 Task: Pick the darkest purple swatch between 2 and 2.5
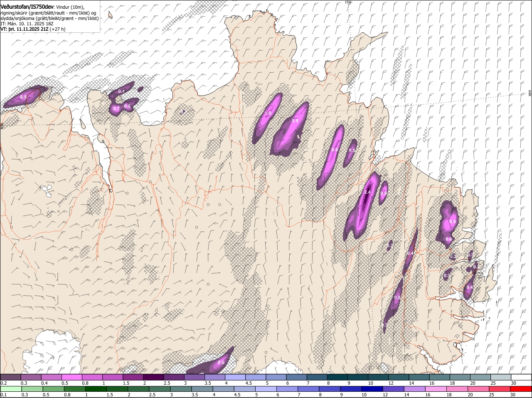tap(153, 377)
